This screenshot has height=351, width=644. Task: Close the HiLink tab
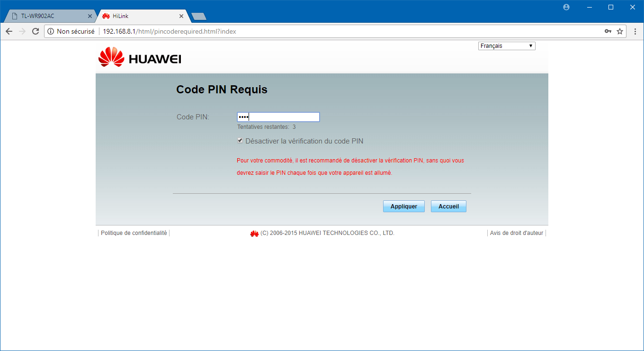point(181,16)
